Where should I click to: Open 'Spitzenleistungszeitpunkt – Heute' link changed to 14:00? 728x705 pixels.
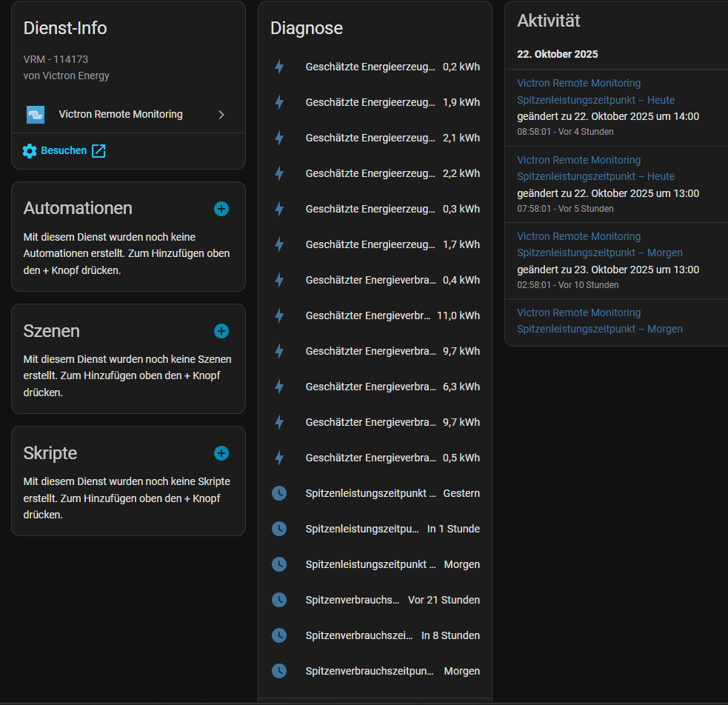(x=595, y=100)
